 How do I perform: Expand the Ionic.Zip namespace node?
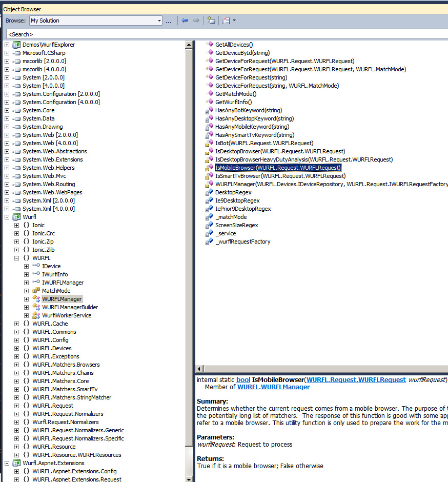tap(16, 242)
